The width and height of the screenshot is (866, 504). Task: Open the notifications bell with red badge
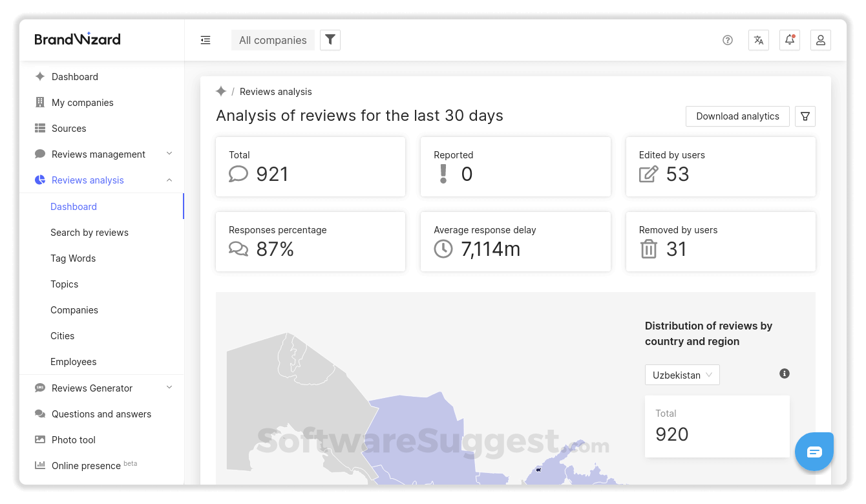(789, 40)
